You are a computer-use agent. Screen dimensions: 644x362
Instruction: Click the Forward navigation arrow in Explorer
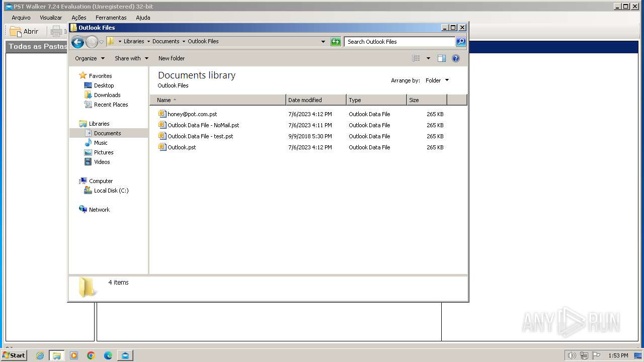[92, 42]
